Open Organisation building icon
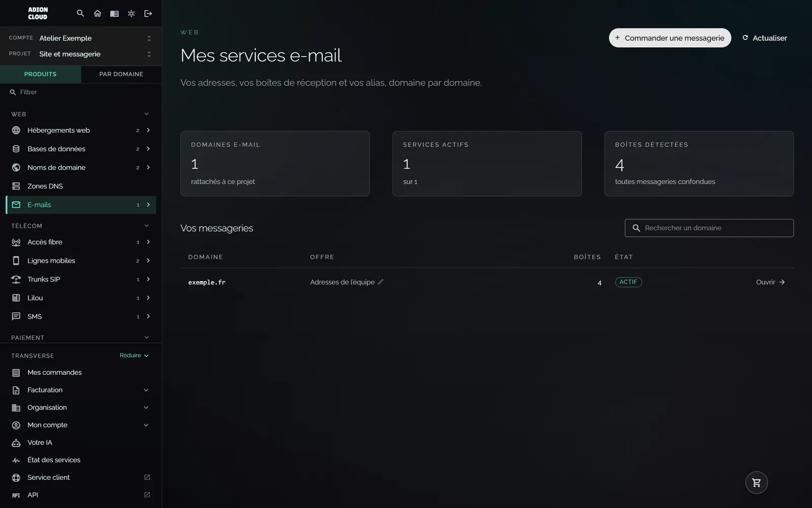812x508 pixels. [16, 407]
